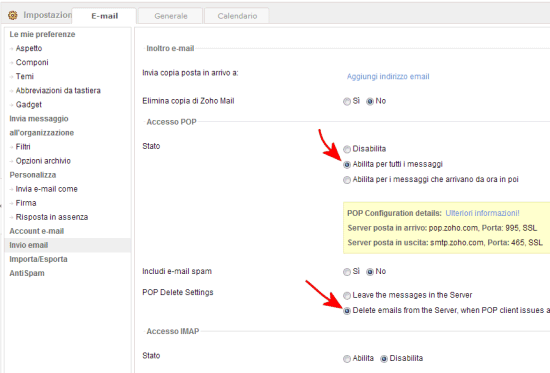Viewport: 550px width, 373px height.
Task: Click Aggiungi indirizzo email link
Action: tap(388, 76)
